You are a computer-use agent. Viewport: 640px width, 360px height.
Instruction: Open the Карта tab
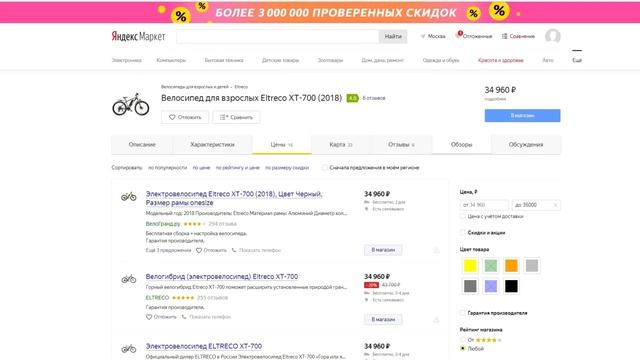pos(341,144)
